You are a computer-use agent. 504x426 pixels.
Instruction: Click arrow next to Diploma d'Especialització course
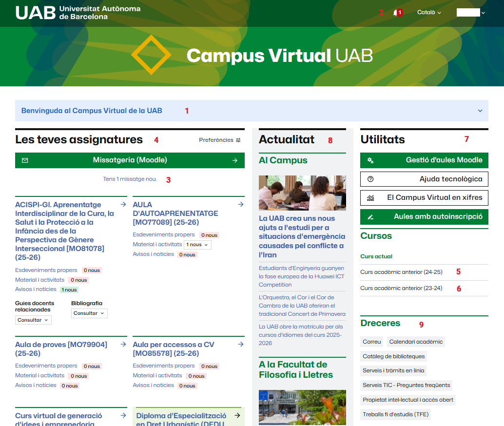pyautogui.click(x=237, y=415)
